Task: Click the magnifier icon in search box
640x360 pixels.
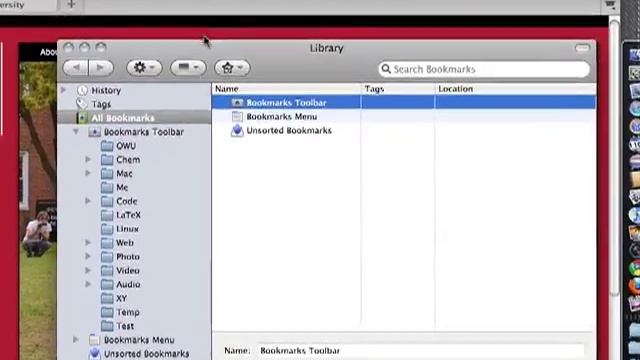Action: pos(386,69)
